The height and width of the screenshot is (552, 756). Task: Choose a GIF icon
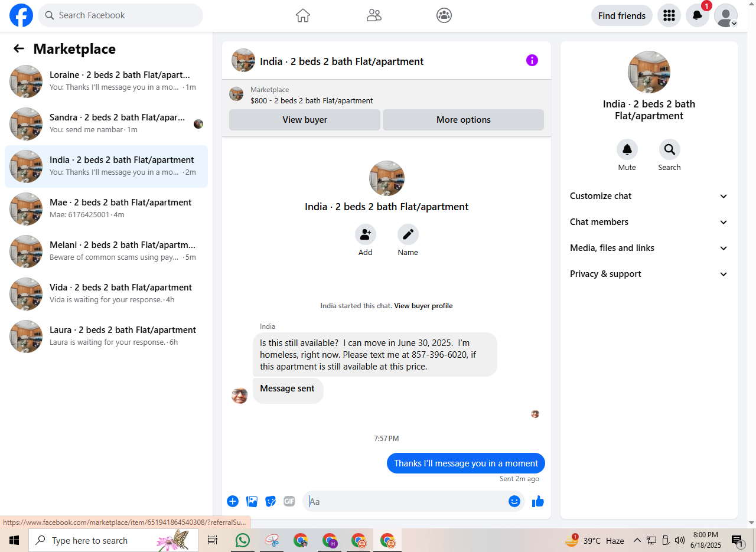pos(289,501)
